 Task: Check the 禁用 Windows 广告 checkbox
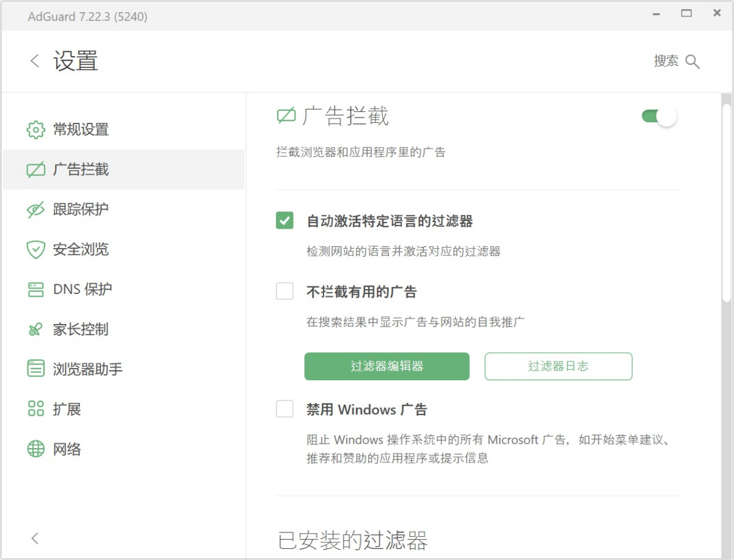285,409
